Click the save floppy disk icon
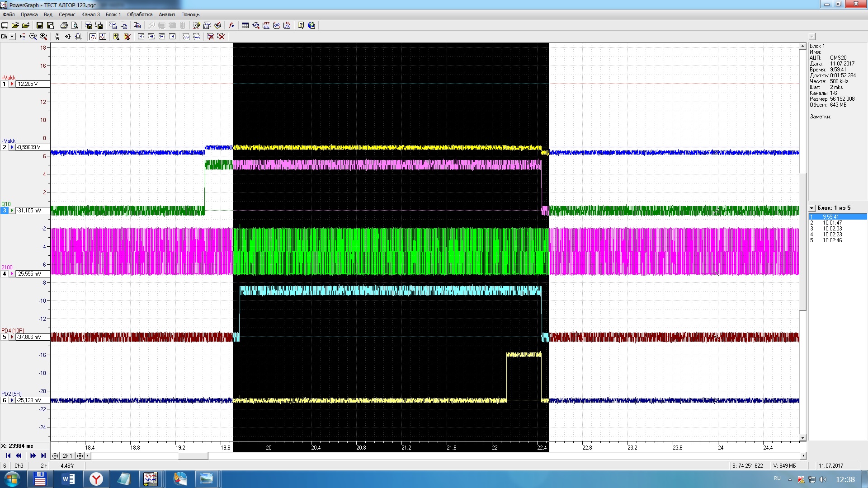Viewport: 868px width, 488px height. point(40,25)
